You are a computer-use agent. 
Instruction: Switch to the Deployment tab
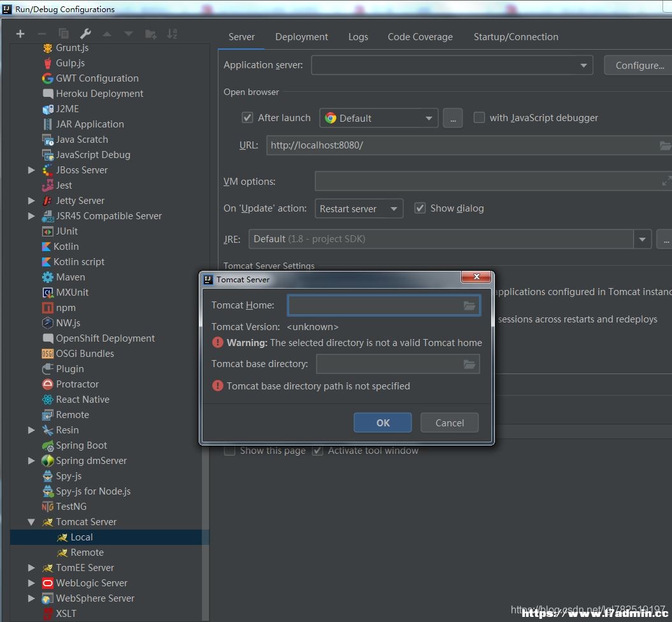[301, 37]
